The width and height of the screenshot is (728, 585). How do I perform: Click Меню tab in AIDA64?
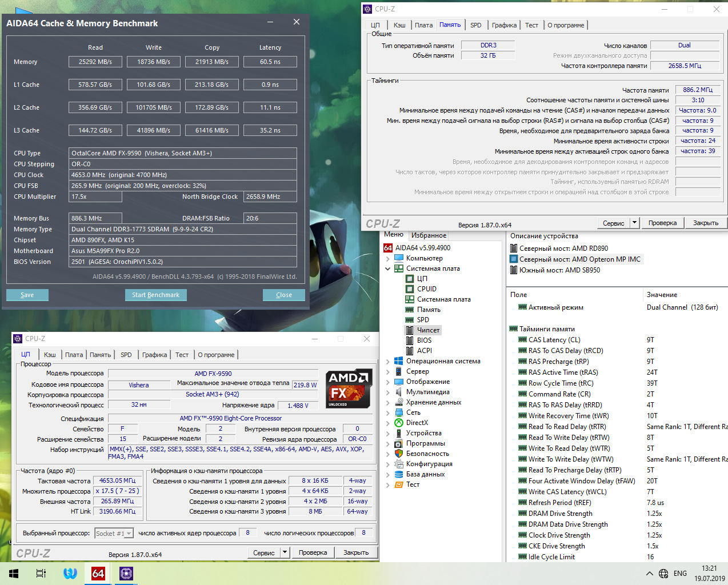click(x=394, y=234)
